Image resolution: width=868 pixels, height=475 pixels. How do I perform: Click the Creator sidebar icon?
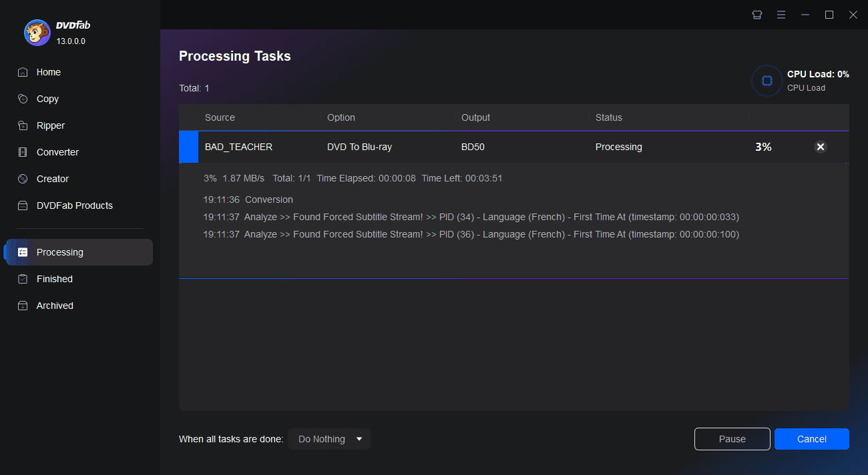23,179
